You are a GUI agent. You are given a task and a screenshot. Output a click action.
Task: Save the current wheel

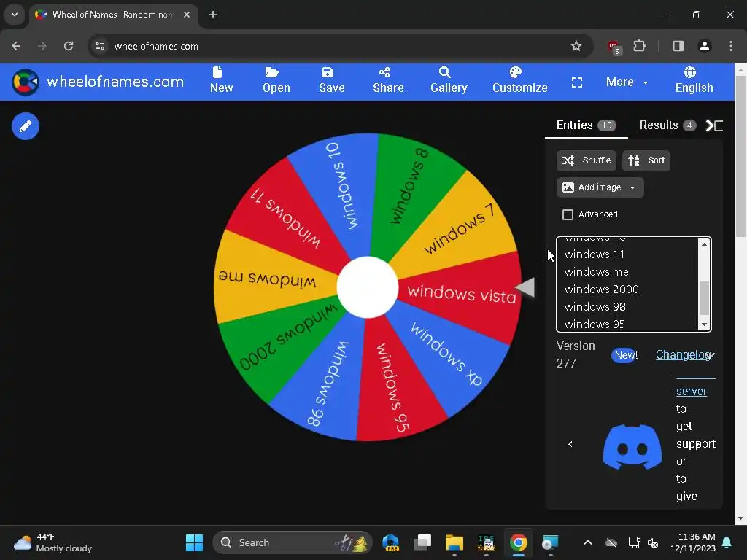[x=332, y=80]
